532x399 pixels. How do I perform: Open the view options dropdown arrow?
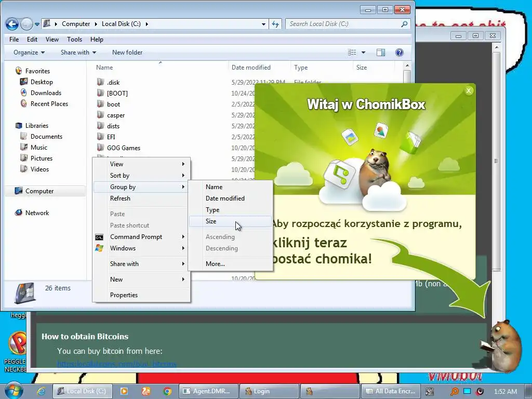coord(363,52)
